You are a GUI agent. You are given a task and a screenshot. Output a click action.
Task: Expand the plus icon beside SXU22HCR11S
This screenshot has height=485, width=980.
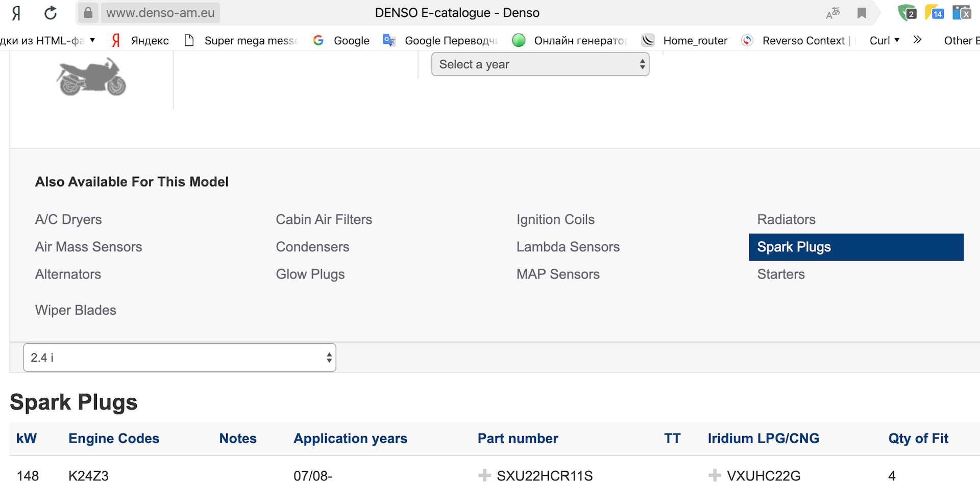tap(484, 475)
